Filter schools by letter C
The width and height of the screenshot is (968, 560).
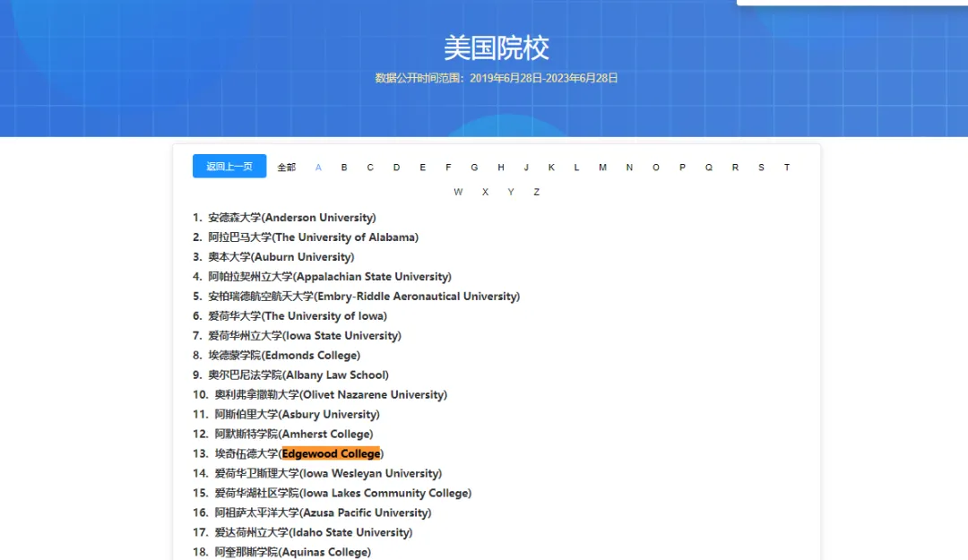click(370, 168)
